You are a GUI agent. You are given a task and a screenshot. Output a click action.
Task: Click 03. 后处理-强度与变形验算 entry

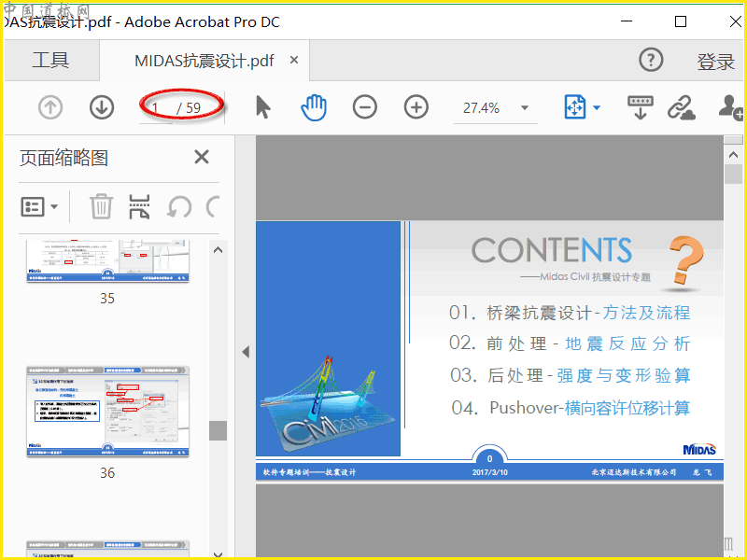coord(571,375)
